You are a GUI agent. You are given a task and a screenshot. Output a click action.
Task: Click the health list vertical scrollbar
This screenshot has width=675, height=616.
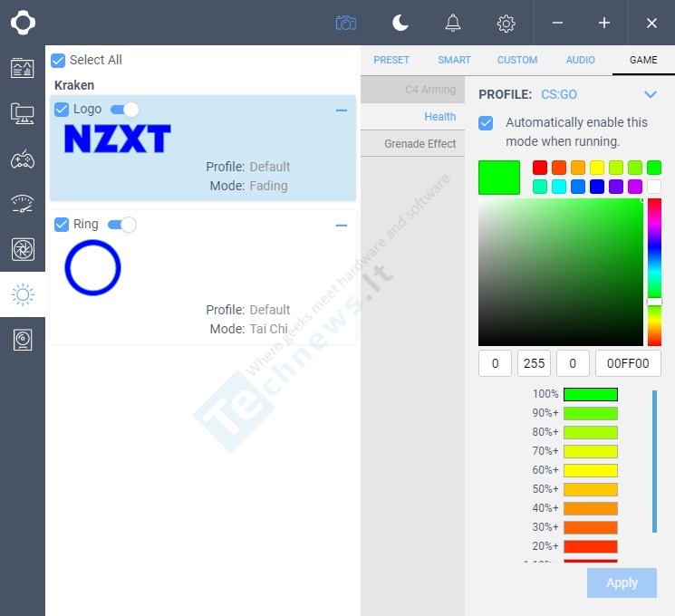[654, 461]
